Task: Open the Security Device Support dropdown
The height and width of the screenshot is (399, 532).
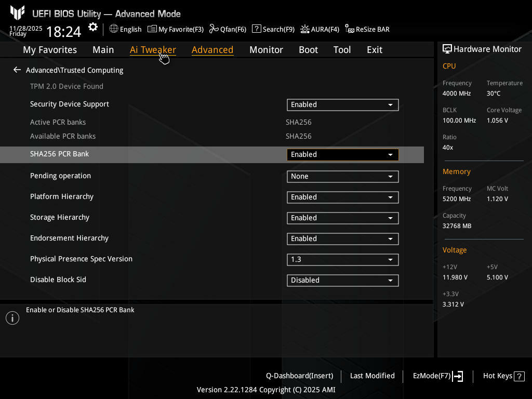Action: click(x=342, y=104)
